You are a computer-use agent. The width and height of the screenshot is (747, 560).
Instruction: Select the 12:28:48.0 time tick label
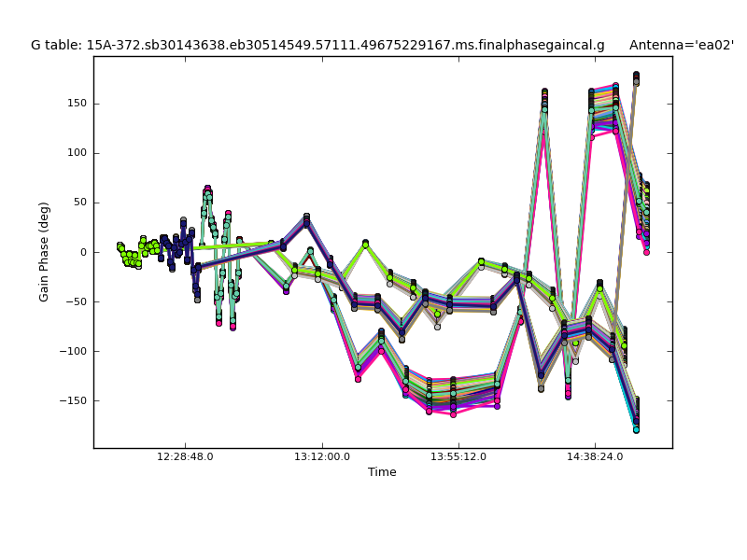(185, 457)
